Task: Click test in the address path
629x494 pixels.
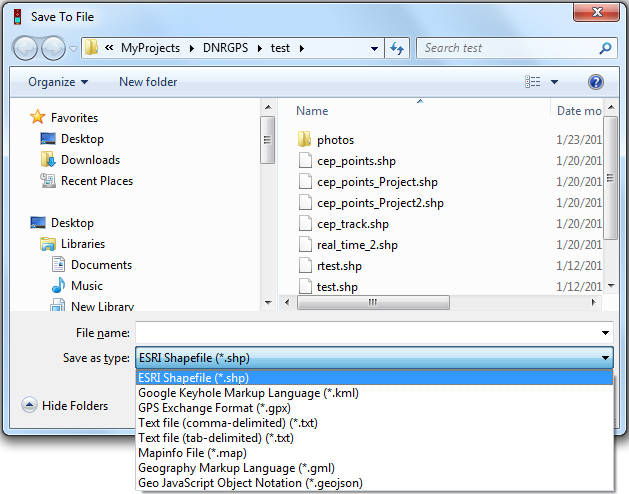Action: pos(280,48)
